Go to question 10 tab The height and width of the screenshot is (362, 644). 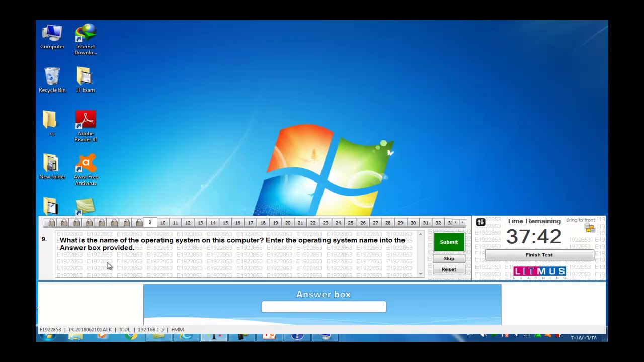coord(163,223)
